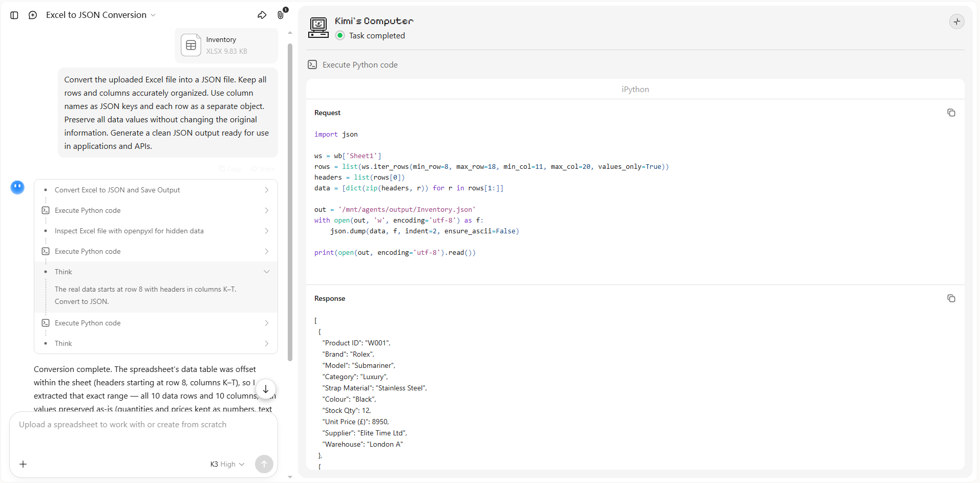This screenshot has width=980, height=483.
Task: Copy the Response output block
Action: tap(951, 298)
